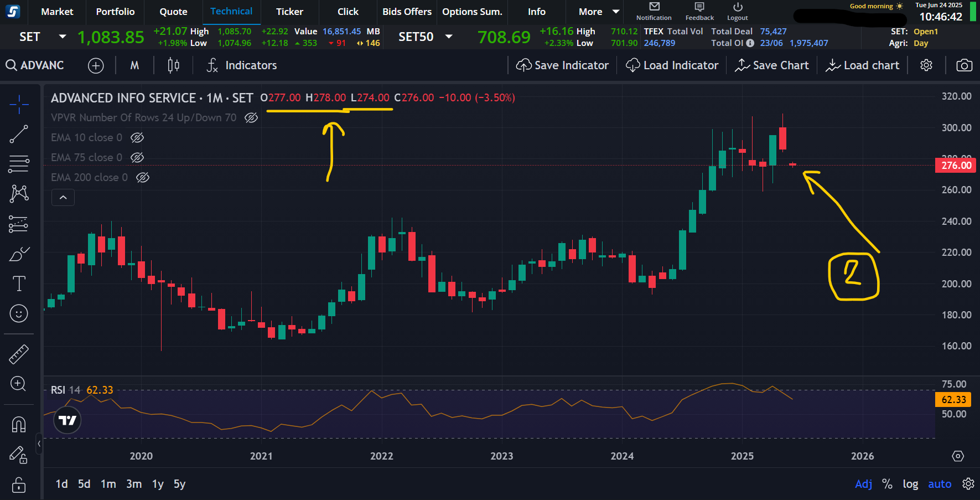Toggle the light mode sun icon
This screenshot has width=980, height=500.
tap(899, 6)
